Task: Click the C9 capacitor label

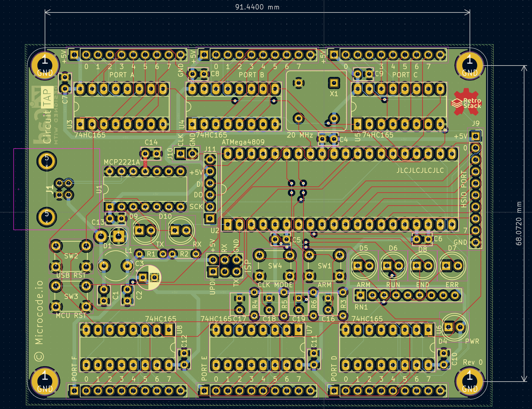Action: pyautogui.click(x=379, y=73)
